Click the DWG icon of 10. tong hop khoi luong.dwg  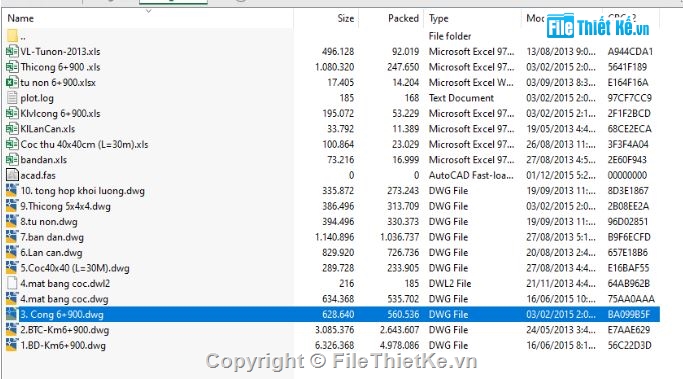[x=12, y=190]
